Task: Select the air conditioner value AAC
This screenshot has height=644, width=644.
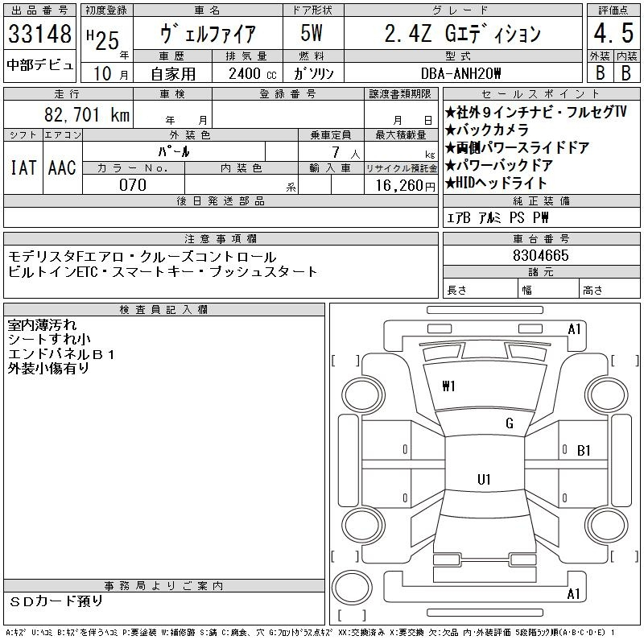Action: (62, 167)
